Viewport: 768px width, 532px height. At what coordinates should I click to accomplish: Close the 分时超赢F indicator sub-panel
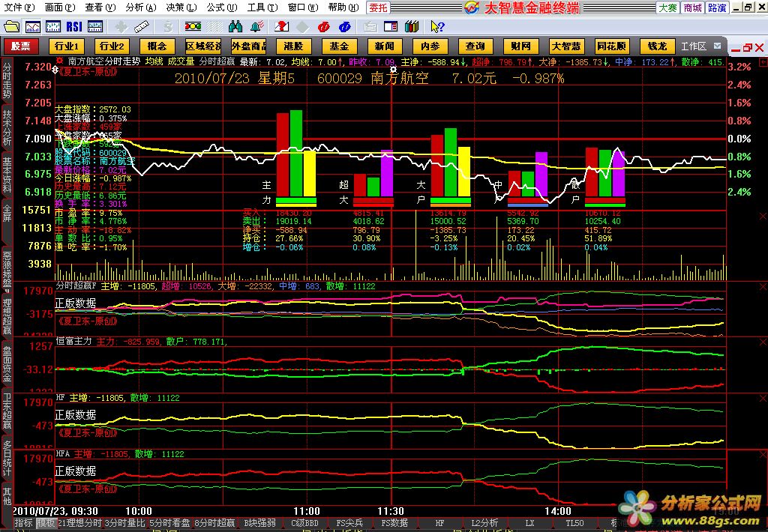coord(763,286)
